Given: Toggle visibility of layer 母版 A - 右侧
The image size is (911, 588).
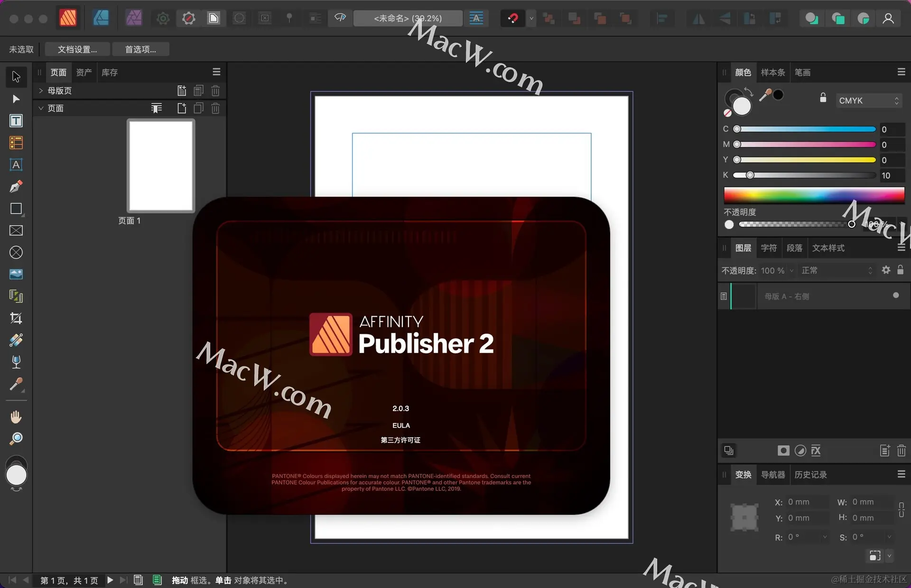Looking at the screenshot, I should pos(895,295).
